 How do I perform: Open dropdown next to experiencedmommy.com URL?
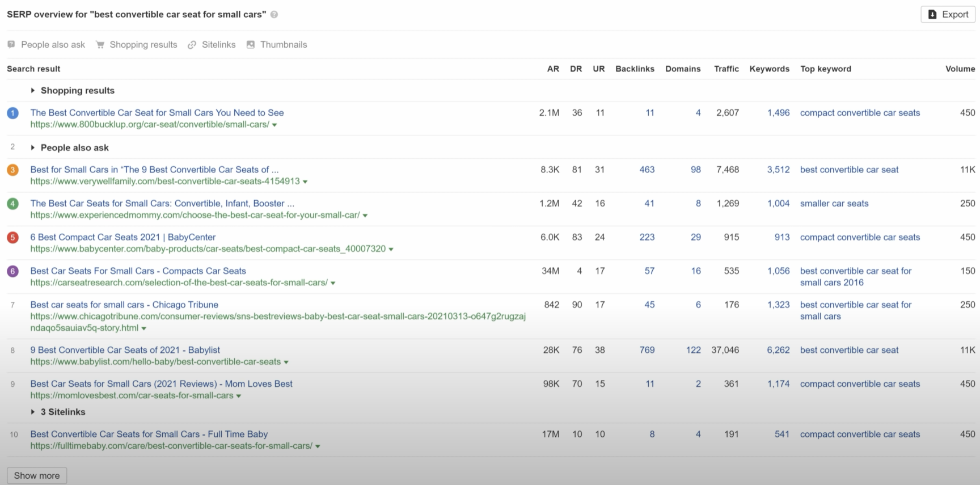click(365, 216)
